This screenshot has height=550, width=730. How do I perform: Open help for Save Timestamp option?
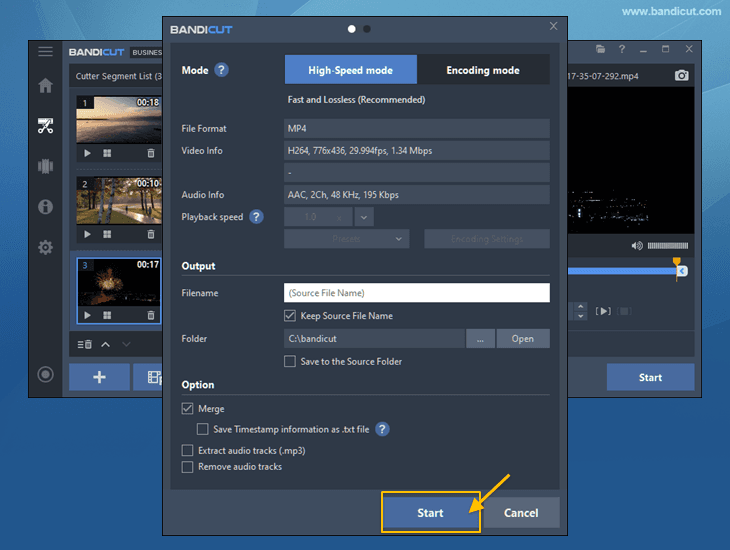click(x=382, y=429)
